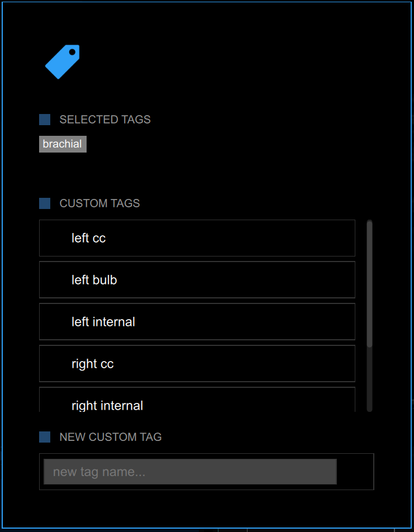This screenshot has width=414, height=532.
Task: Click the blue tag icon
Action: (x=63, y=61)
